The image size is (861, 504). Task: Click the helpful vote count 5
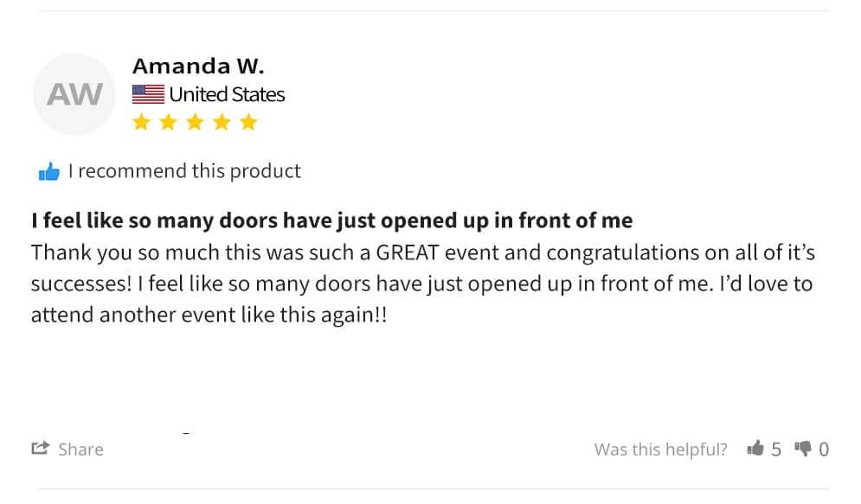pyautogui.click(x=776, y=450)
